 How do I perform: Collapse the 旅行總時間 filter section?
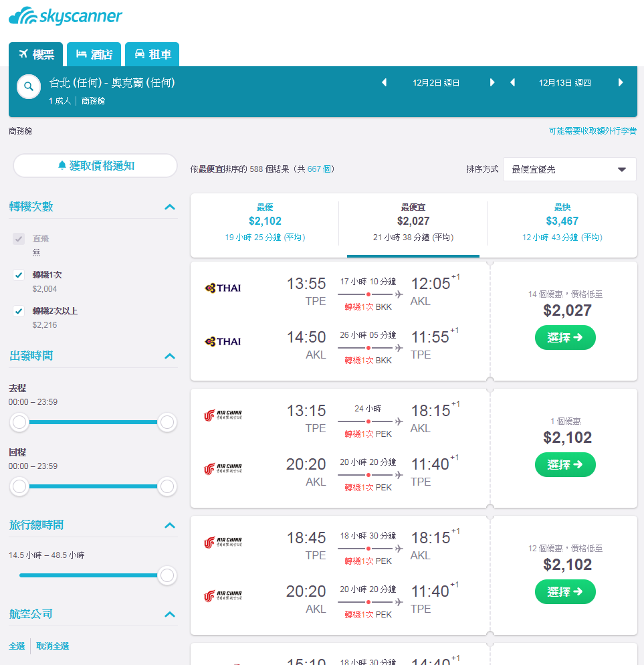170,525
